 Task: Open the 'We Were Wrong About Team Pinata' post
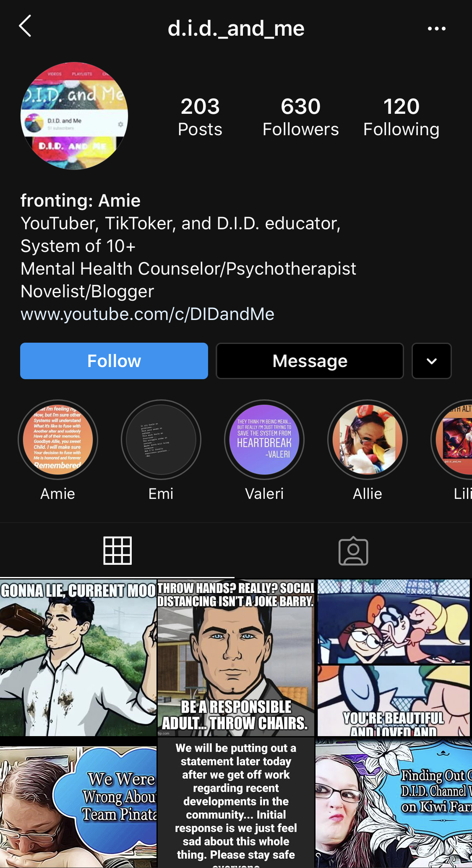(x=78, y=803)
